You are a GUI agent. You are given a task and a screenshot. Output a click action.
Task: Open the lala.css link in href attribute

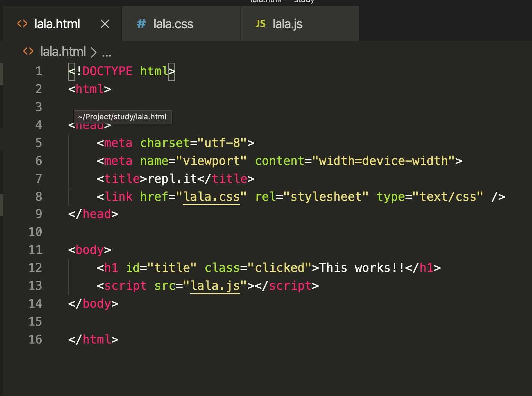(x=211, y=197)
